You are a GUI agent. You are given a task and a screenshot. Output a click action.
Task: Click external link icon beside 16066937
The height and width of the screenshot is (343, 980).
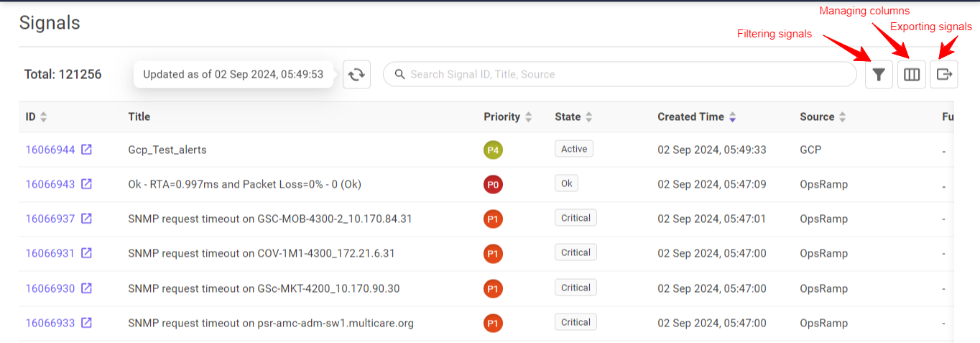tap(86, 219)
